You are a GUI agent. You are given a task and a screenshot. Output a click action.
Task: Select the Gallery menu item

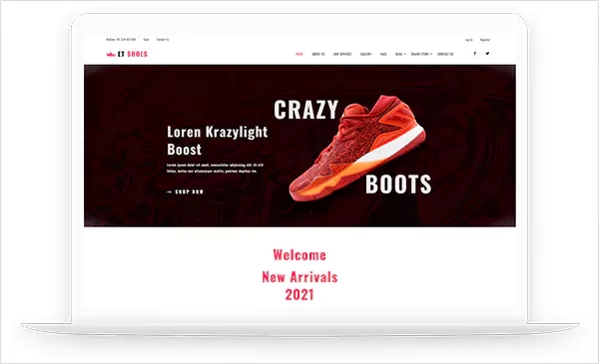[365, 54]
